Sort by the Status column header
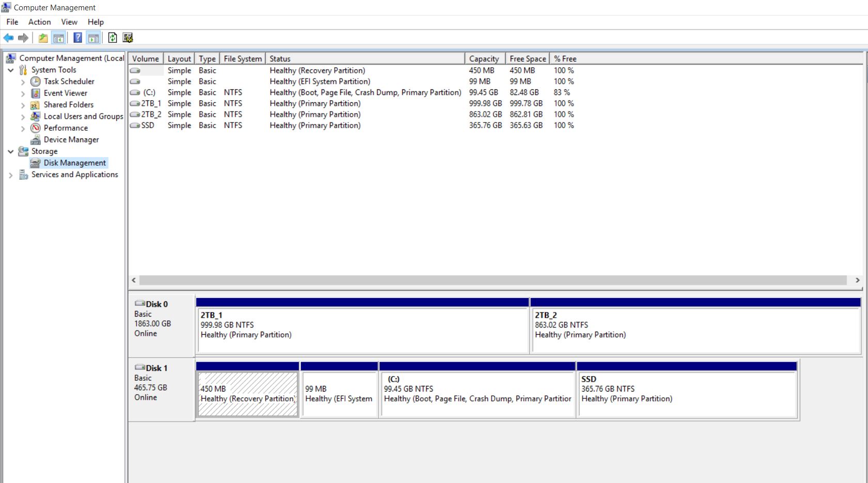Image resolution: width=868 pixels, height=483 pixels. click(x=365, y=58)
